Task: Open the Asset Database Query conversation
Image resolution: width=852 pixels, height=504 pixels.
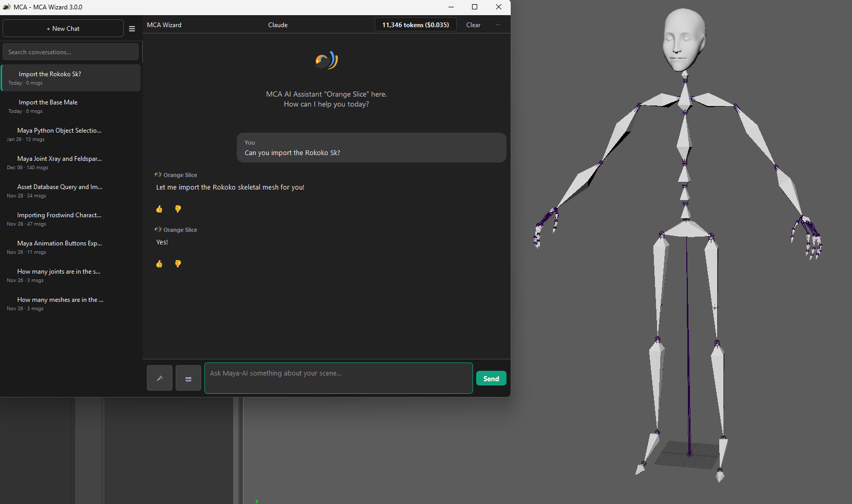Action: tap(71, 190)
